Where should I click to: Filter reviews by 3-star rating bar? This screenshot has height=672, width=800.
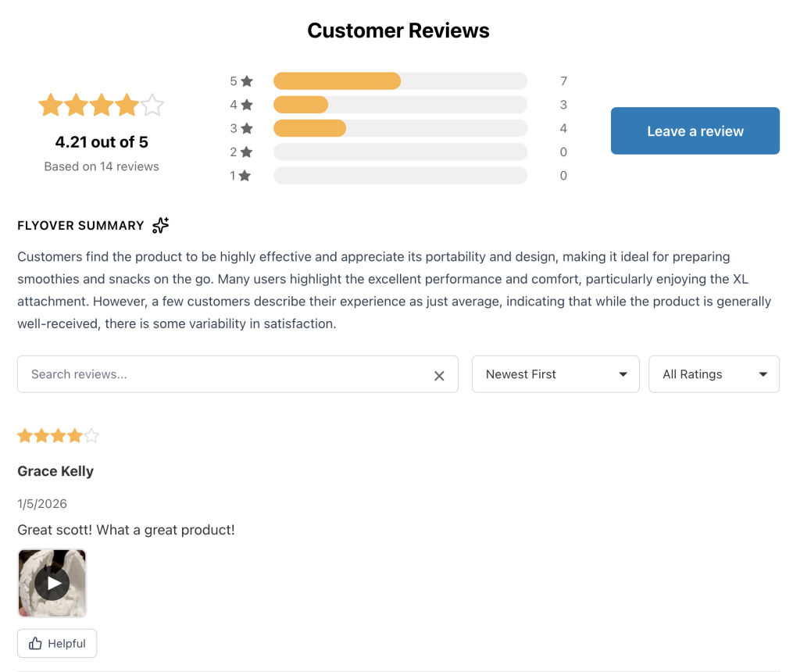pyautogui.click(x=400, y=128)
